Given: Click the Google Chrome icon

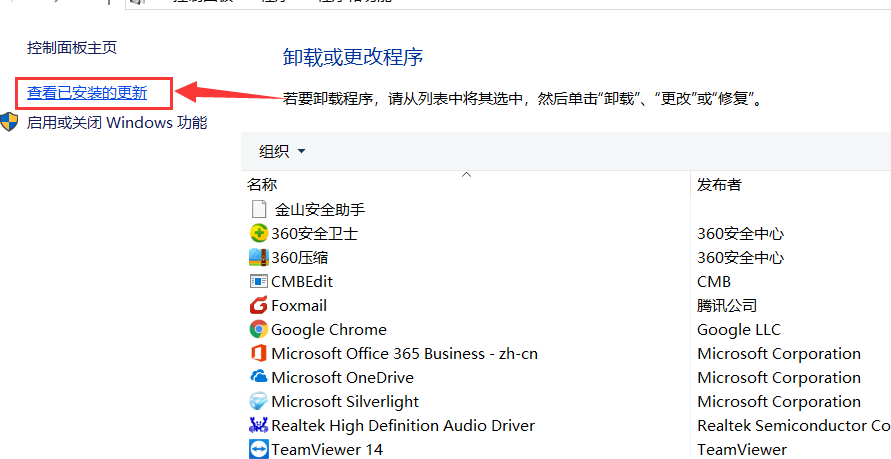Looking at the screenshot, I should click(259, 329).
